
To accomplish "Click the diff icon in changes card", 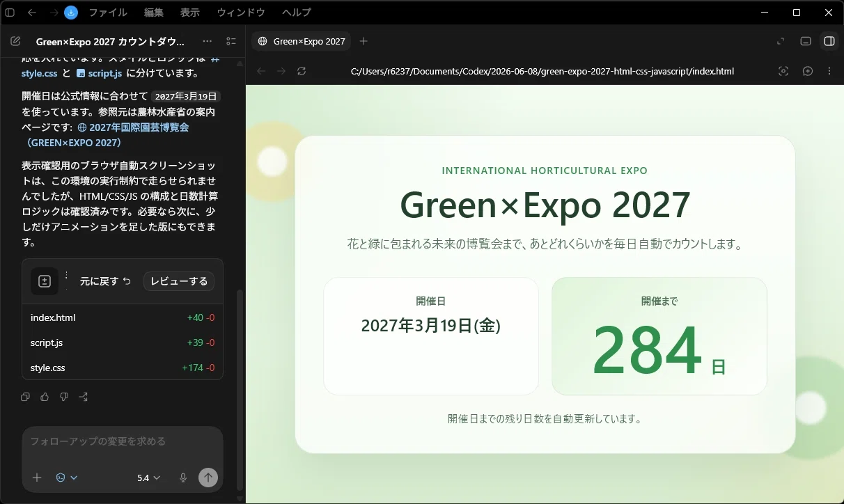I will point(45,281).
